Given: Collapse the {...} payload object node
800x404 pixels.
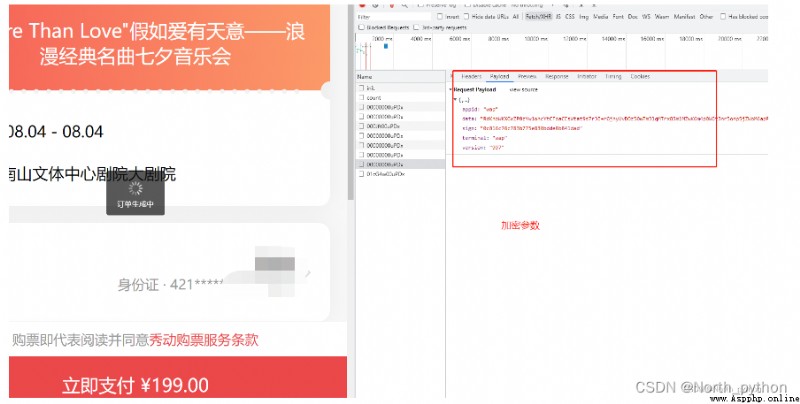Looking at the screenshot, I should pyautogui.click(x=455, y=100).
